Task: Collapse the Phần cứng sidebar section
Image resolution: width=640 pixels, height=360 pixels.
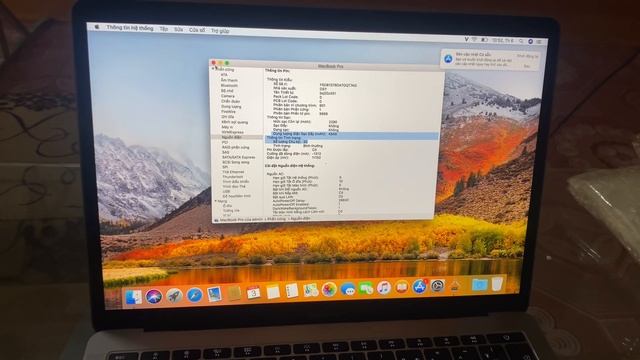Action: click(x=213, y=69)
